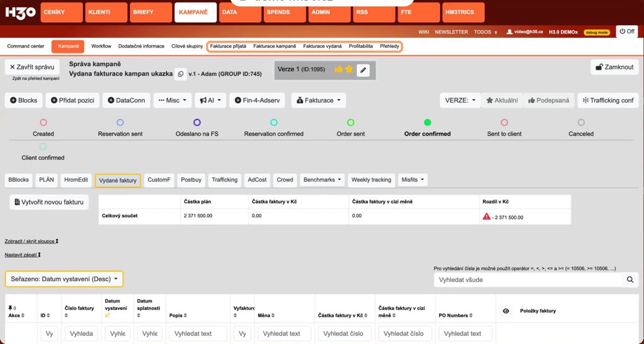Sort by Popis column
This screenshot has height=344, width=644.
(185, 316)
